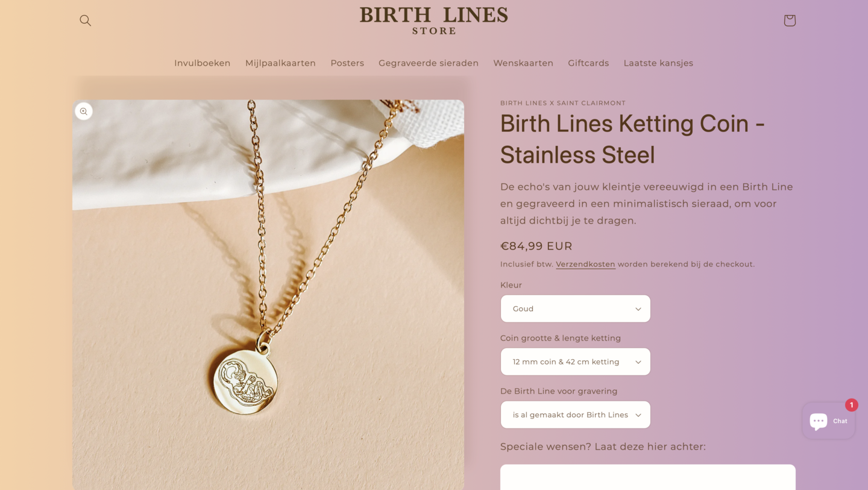
Task: Go to Giftcards
Action: point(588,63)
